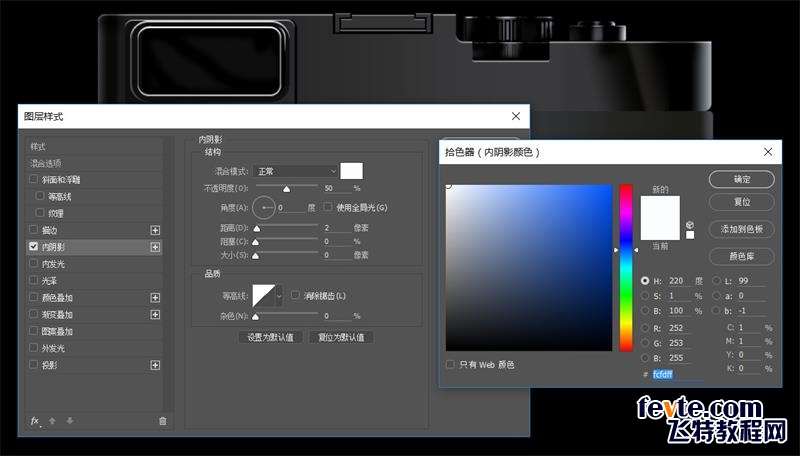Click 复位为默认值 button

pos(341,337)
